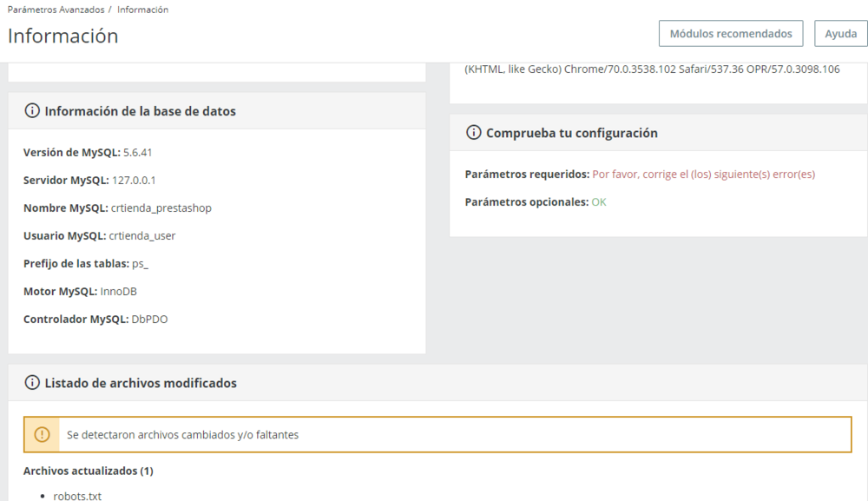
Task: Click the table prefix value ps_
Action: [x=142, y=263]
